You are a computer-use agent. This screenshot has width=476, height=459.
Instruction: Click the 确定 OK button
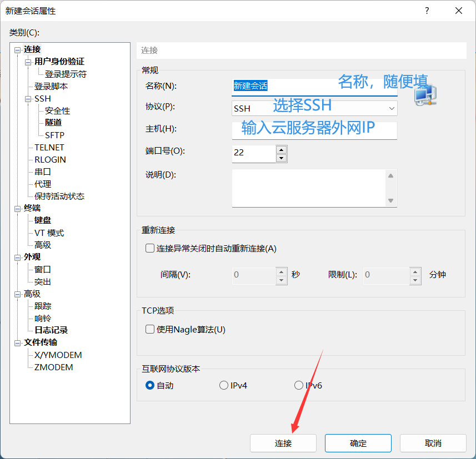pyautogui.click(x=358, y=443)
